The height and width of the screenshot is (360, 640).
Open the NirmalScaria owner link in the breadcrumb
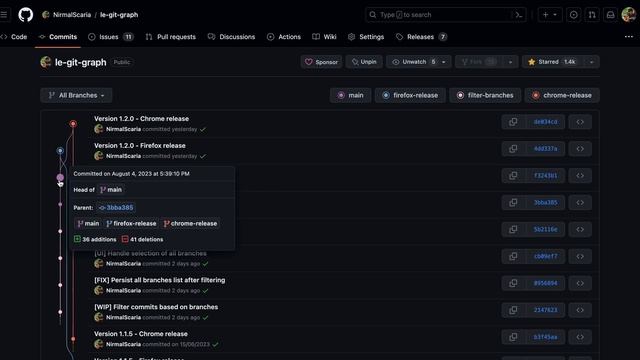pyautogui.click(x=72, y=15)
